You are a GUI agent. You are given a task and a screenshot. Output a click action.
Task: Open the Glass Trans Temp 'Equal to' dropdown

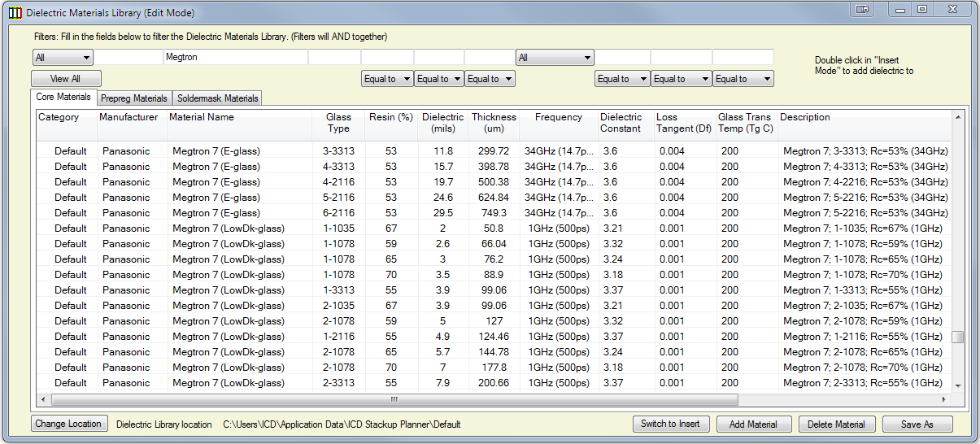tap(743, 79)
